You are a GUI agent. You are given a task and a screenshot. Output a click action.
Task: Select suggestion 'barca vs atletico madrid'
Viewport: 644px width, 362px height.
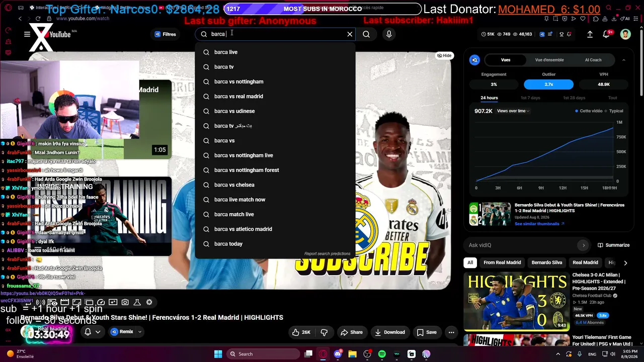tap(275, 229)
